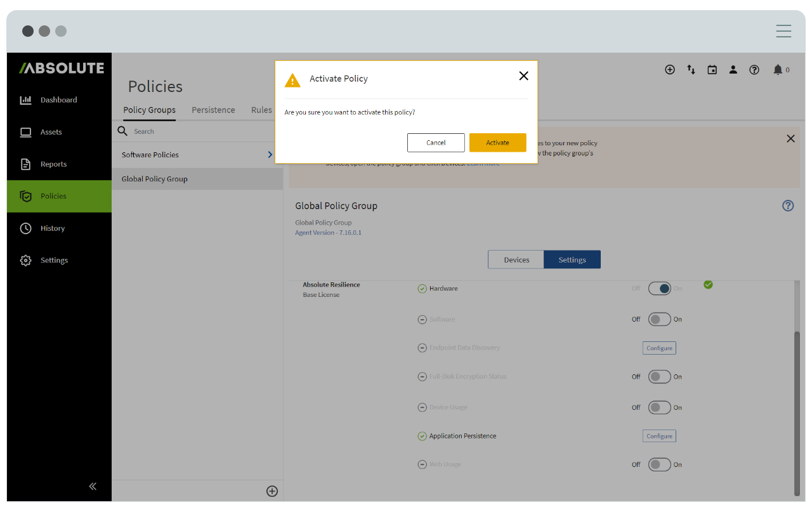This screenshot has height=512, width=812.
Task: Open Settings in the left sidebar
Action: pos(59,260)
